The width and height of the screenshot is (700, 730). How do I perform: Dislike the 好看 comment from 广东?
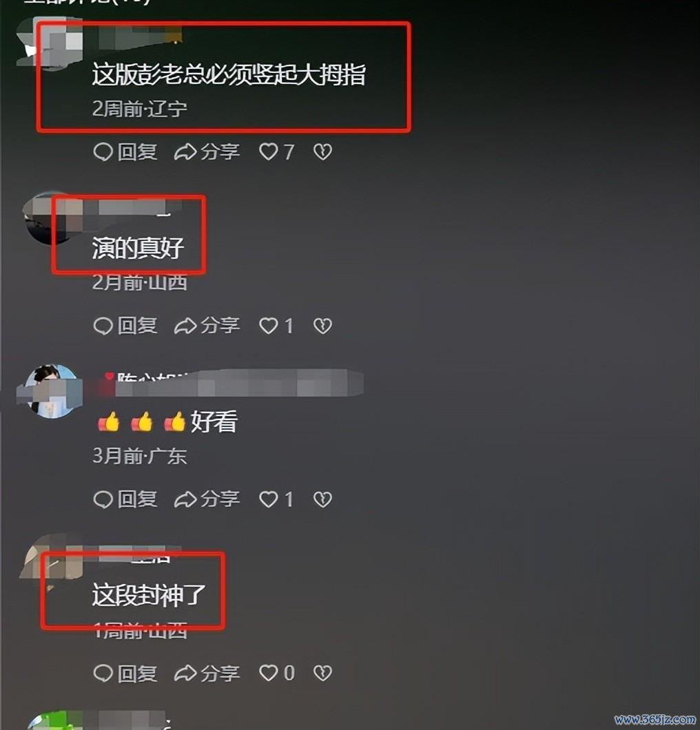[322, 499]
